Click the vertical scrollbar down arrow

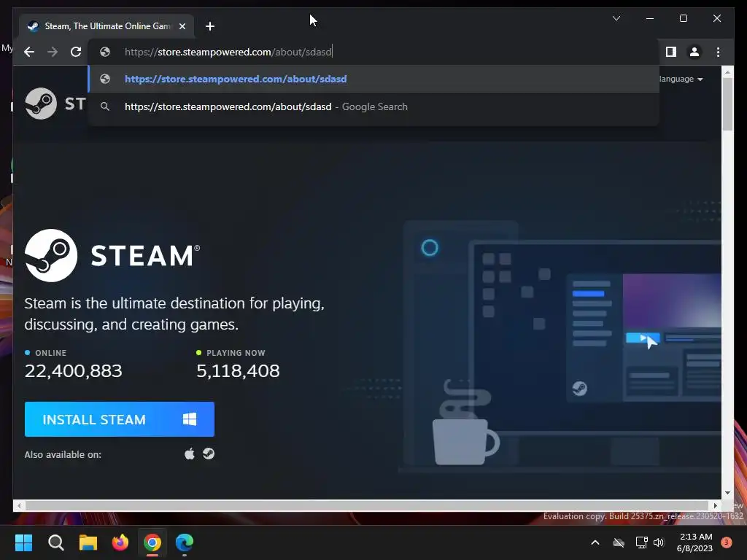727,494
